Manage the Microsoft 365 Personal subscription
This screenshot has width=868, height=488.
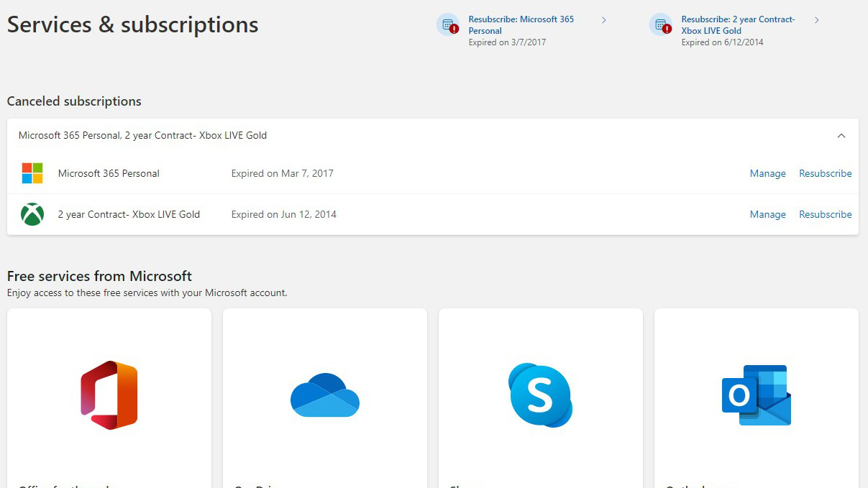click(767, 173)
